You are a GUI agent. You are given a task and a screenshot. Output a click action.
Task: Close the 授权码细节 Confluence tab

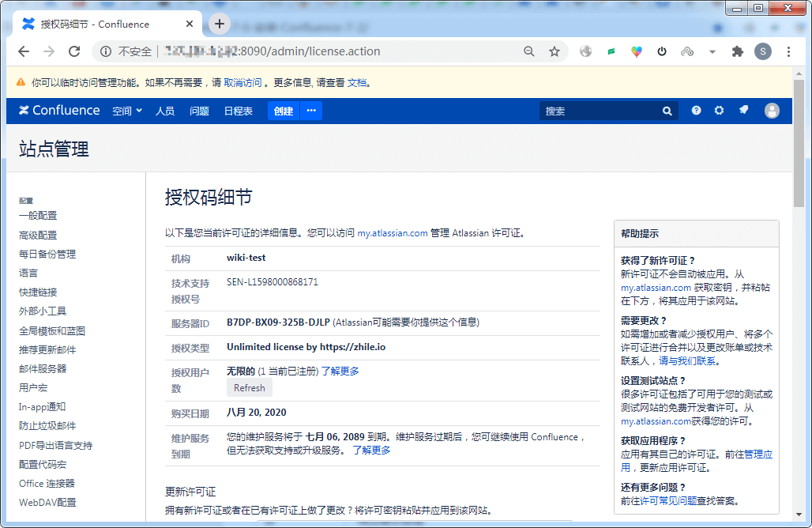pos(190,24)
